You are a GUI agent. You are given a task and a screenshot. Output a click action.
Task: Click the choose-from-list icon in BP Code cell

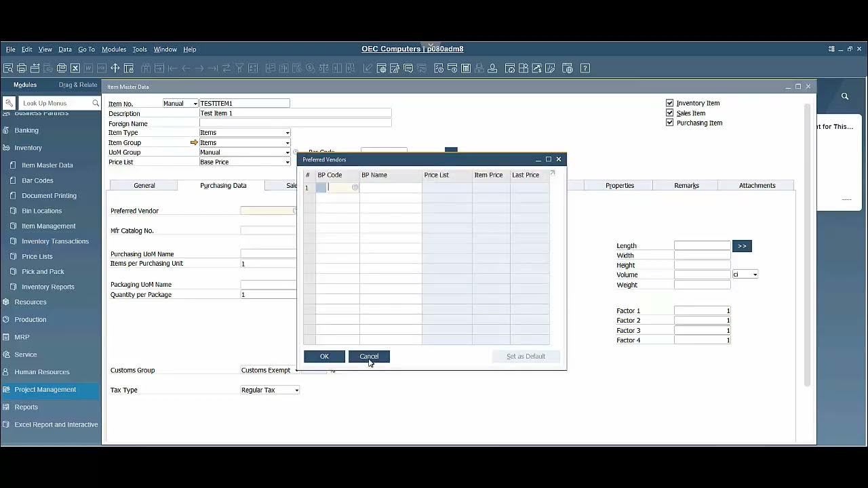click(x=355, y=187)
